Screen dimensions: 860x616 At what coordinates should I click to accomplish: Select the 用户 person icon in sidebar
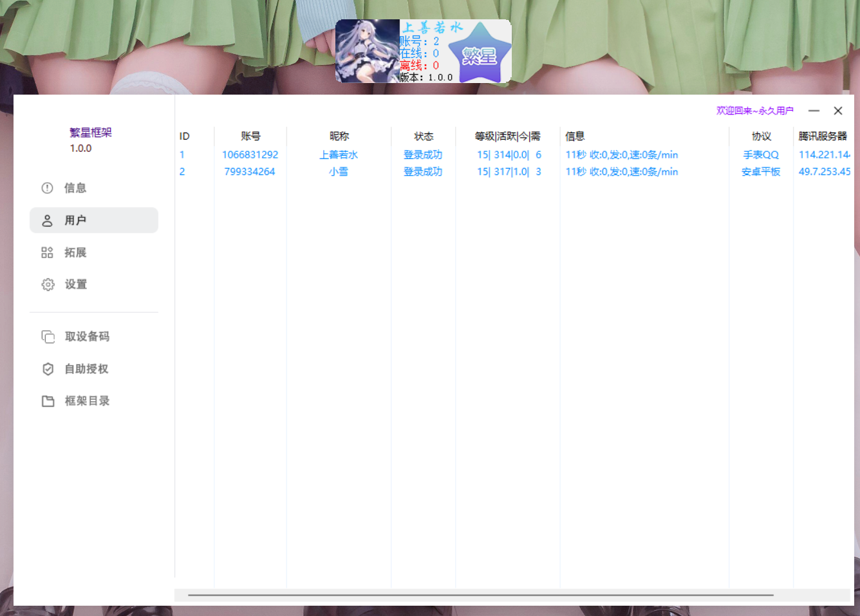pos(47,220)
